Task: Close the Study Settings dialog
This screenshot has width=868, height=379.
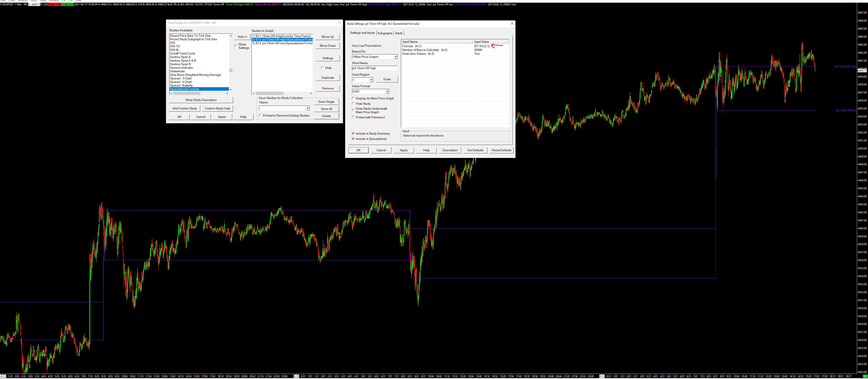Action: (x=512, y=24)
